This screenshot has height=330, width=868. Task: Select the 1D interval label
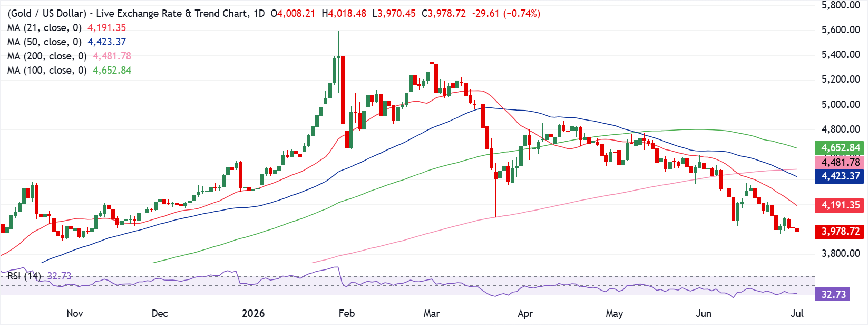tap(259, 13)
